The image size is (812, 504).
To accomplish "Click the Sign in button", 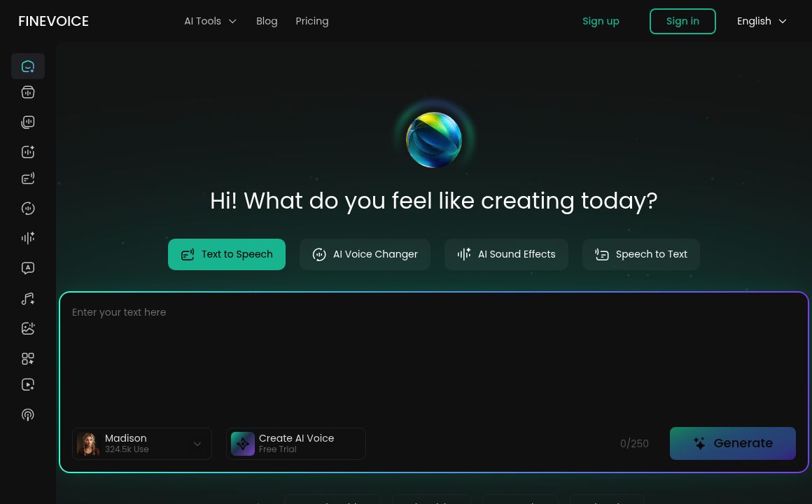I will click(x=682, y=21).
